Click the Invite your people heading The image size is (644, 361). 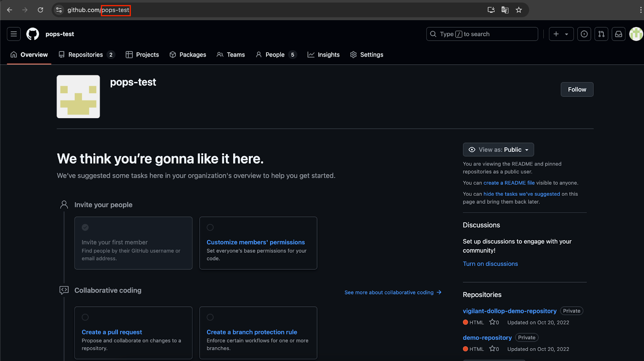103,205
